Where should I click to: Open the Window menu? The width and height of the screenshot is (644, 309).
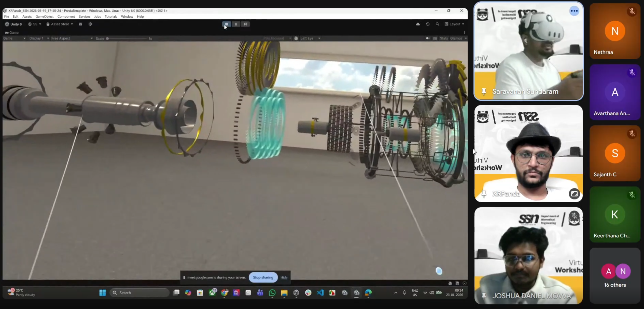point(127,16)
